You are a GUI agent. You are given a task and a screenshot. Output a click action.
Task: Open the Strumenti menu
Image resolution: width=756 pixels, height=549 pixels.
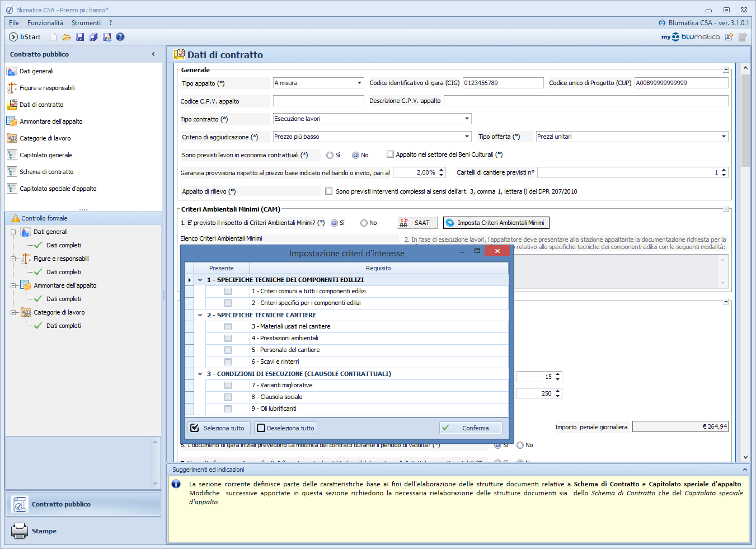86,23
